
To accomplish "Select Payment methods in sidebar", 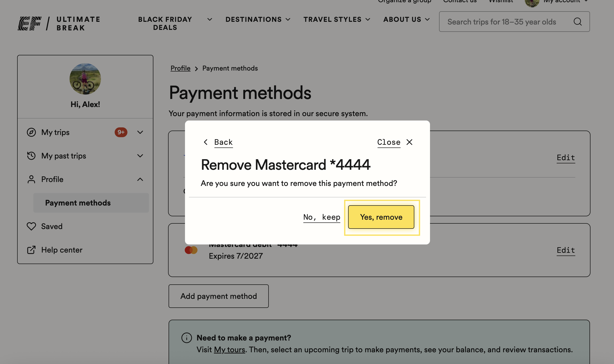I will pos(91,203).
